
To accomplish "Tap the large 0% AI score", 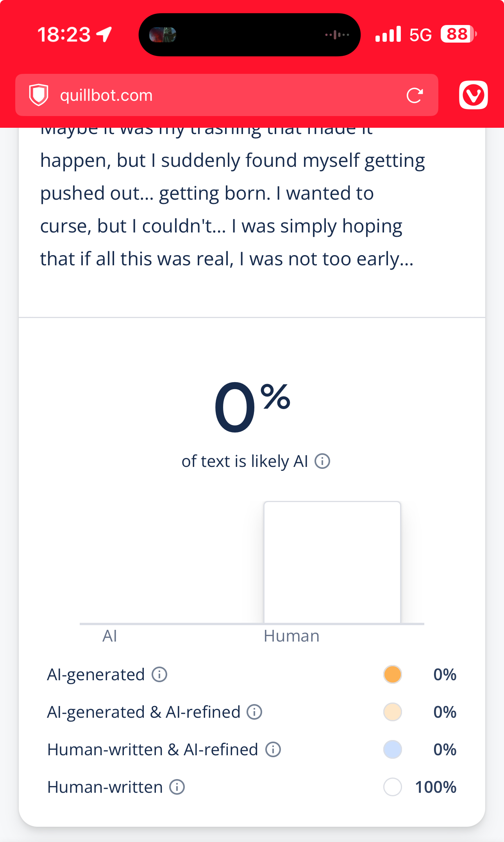I will tap(252, 407).
